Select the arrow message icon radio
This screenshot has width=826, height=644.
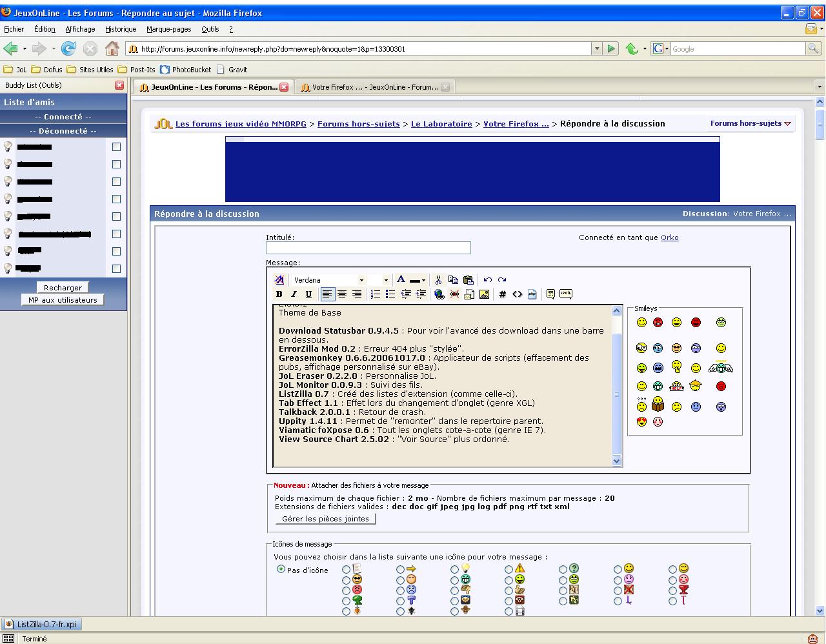pos(400,569)
